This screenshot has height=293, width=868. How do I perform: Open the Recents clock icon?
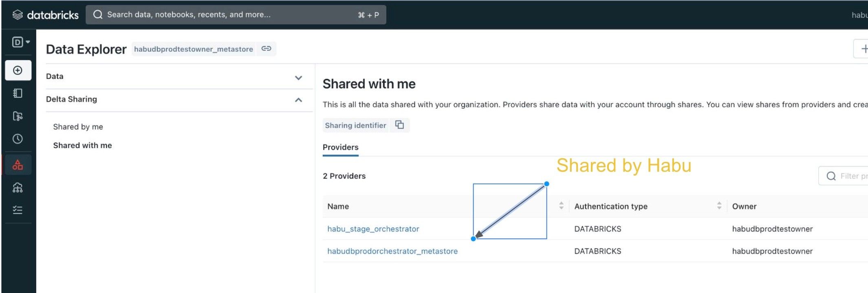18,139
